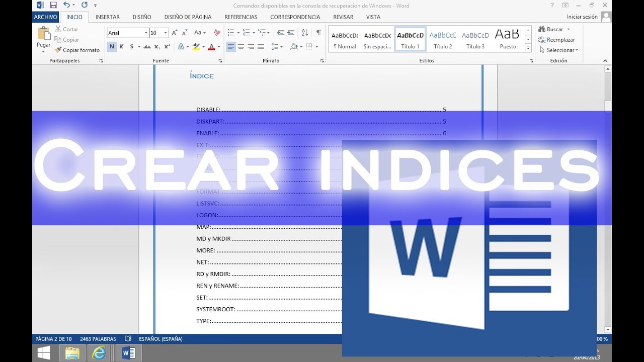This screenshot has height=362, width=644.
Task: Open the font size 10 dropdown
Action: 166,33
